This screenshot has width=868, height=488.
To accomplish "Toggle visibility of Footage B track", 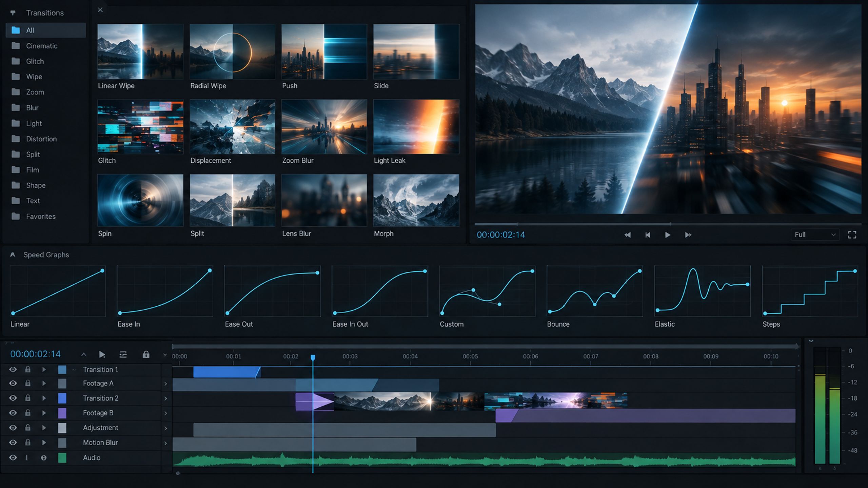I will point(13,413).
